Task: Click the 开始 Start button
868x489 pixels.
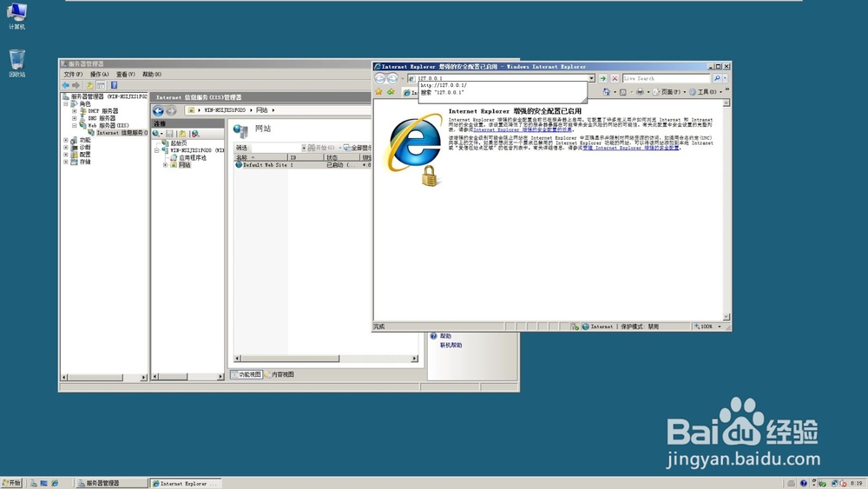Action: tap(11, 483)
